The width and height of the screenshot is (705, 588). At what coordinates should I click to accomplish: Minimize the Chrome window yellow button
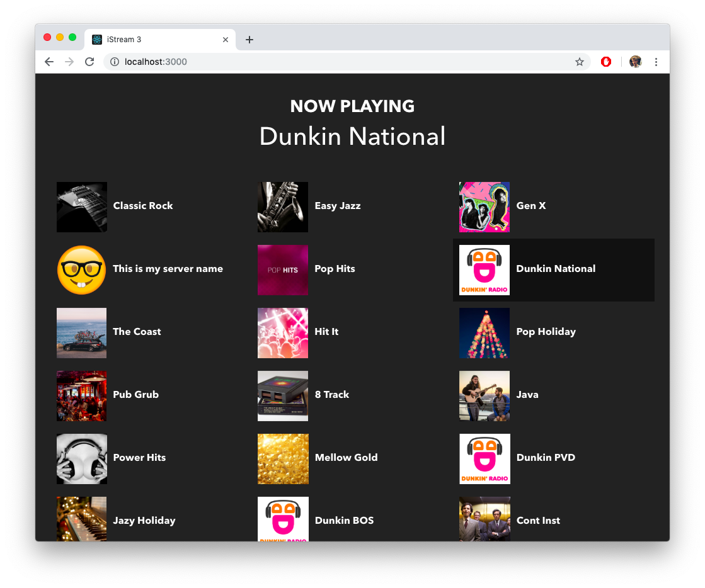tap(60, 37)
